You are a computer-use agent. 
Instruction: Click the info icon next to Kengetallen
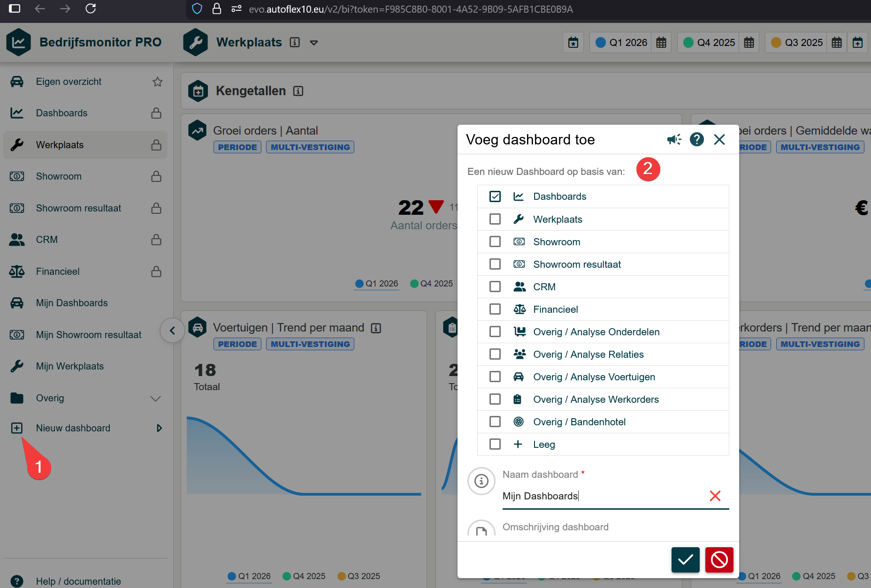click(298, 91)
